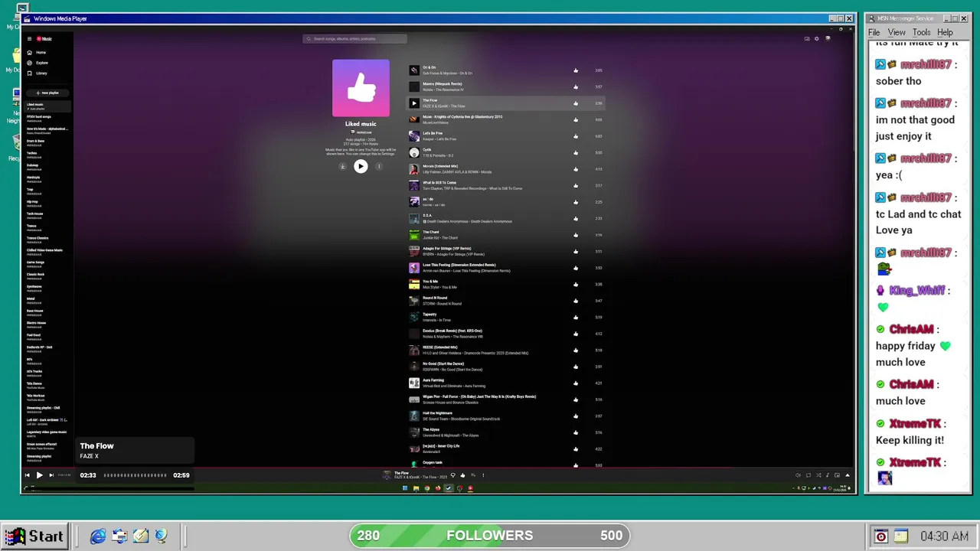Viewport: 980px width, 551px height.
Task: Toggle the like on Morals (Extended Mix)
Action: [576, 169]
